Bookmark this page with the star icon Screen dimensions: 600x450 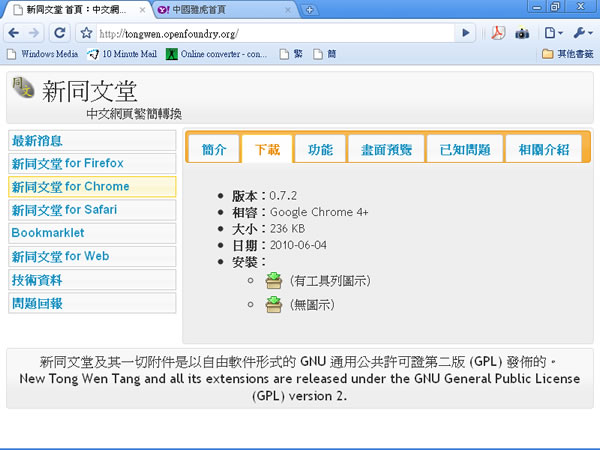coord(86,33)
